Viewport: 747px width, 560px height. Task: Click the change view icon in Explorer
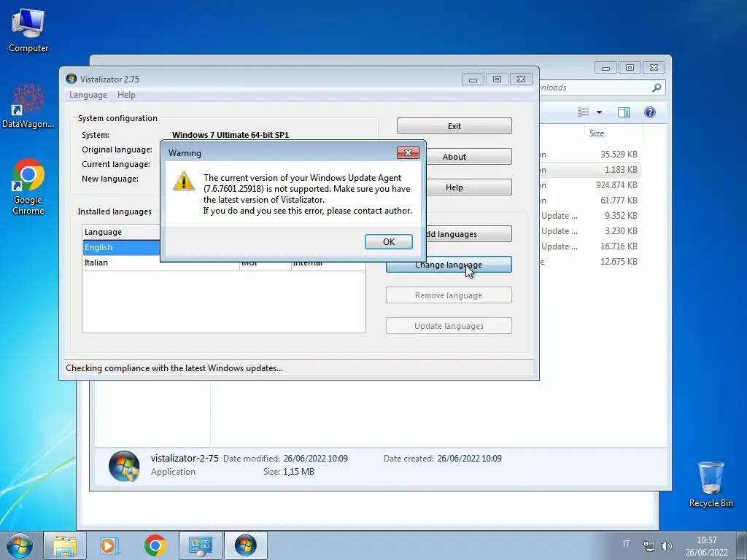(583, 112)
